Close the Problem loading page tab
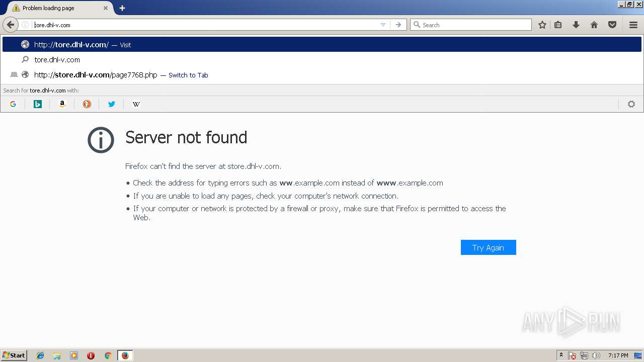 pos(106,8)
